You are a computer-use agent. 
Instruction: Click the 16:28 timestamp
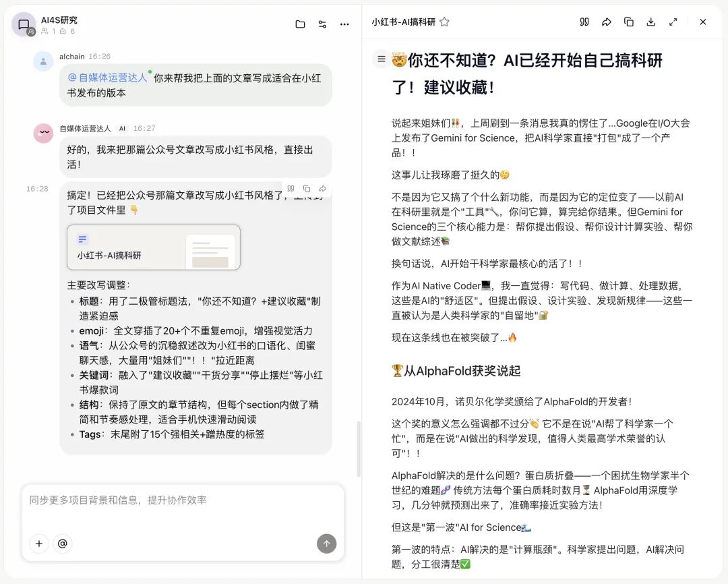pyautogui.click(x=37, y=189)
